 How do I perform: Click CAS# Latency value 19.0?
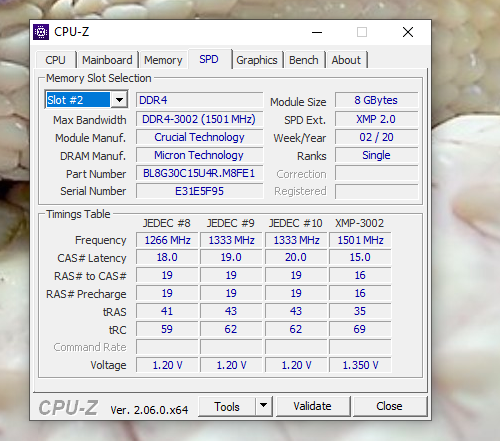point(231,257)
